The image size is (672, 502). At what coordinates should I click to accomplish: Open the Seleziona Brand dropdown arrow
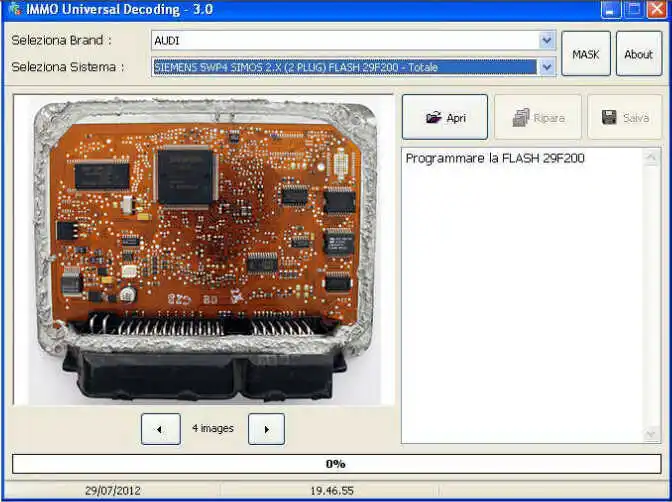pos(546,41)
